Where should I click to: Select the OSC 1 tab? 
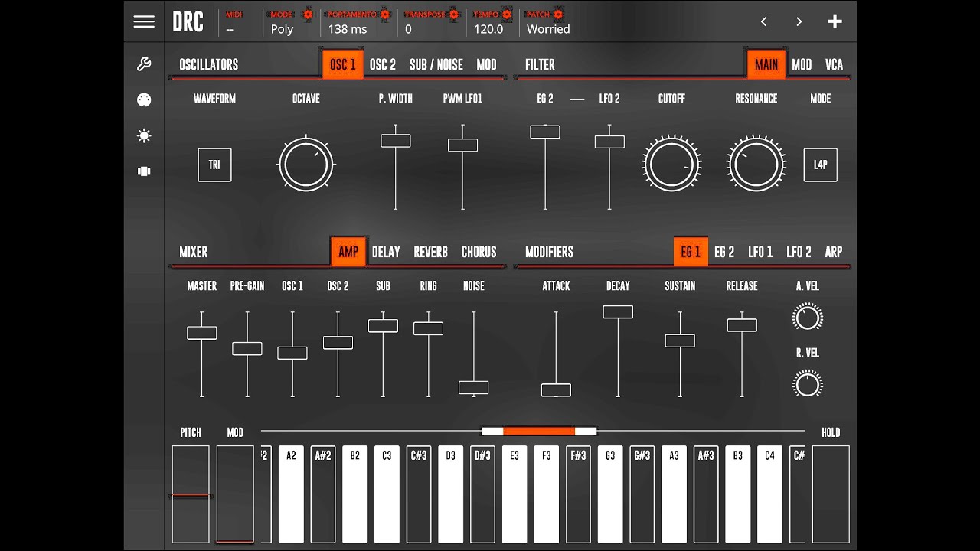(x=342, y=64)
